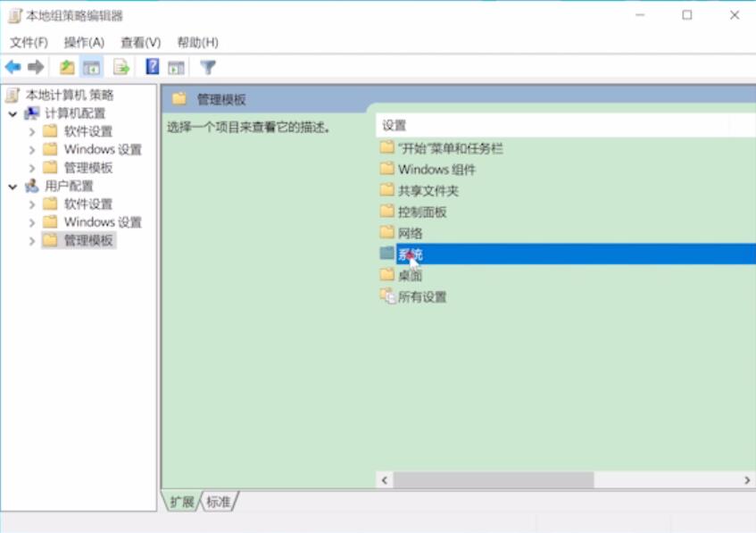Click the up one level folder icon
Image resolution: width=756 pixels, height=533 pixels.
(x=67, y=67)
